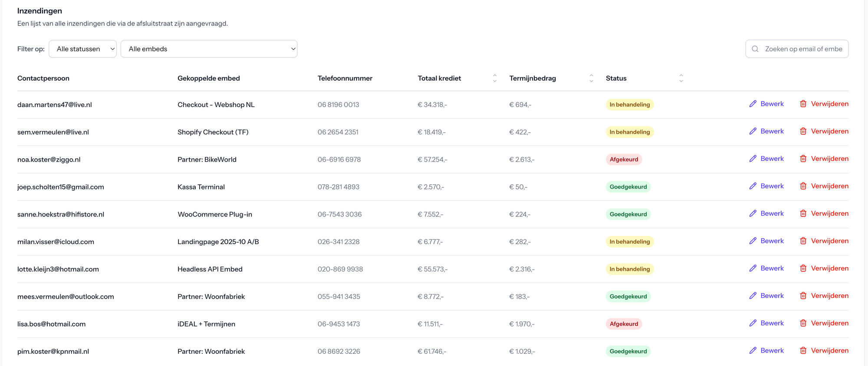This screenshot has width=868, height=366.
Task: Sort table by Totaal krediet arrows
Action: [494, 78]
